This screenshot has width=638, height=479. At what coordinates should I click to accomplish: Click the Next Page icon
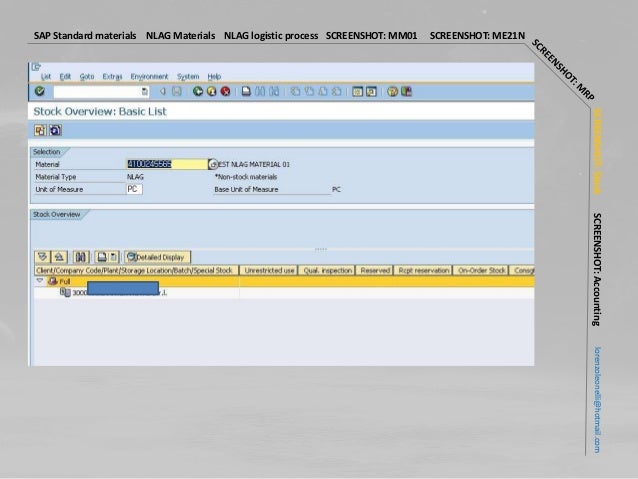click(323, 92)
